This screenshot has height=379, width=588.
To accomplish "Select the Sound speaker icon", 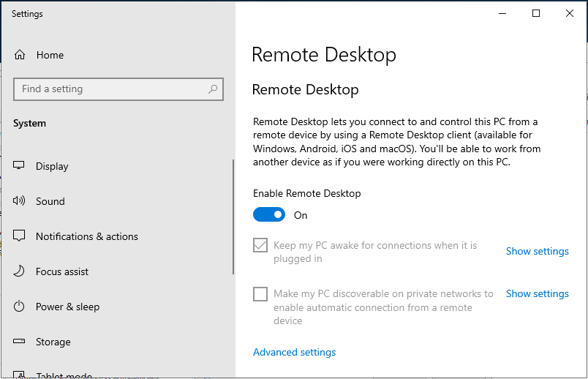I will tap(19, 200).
